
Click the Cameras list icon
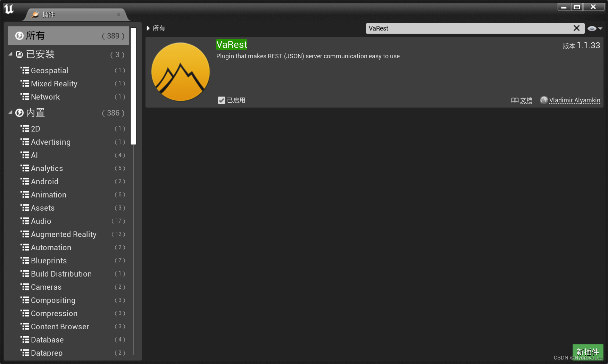click(25, 287)
